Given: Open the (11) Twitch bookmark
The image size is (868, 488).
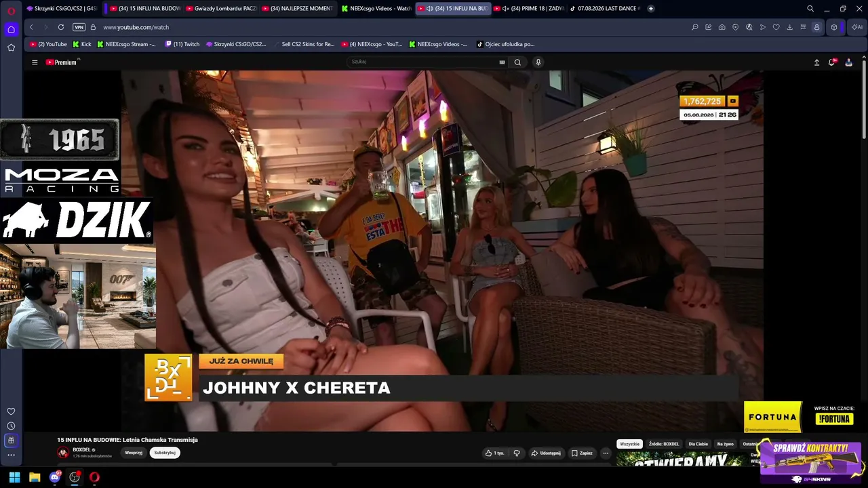Looking at the screenshot, I should 182,44.
